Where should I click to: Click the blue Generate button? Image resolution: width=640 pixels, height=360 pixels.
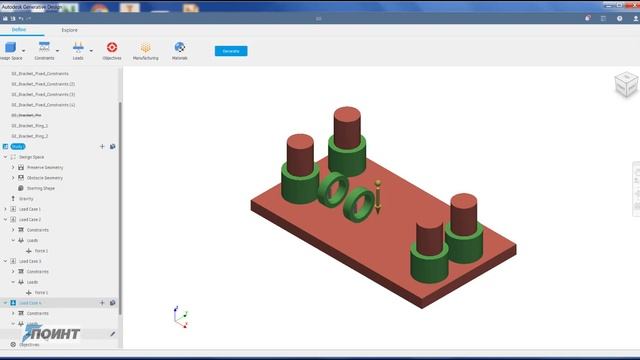tap(231, 51)
